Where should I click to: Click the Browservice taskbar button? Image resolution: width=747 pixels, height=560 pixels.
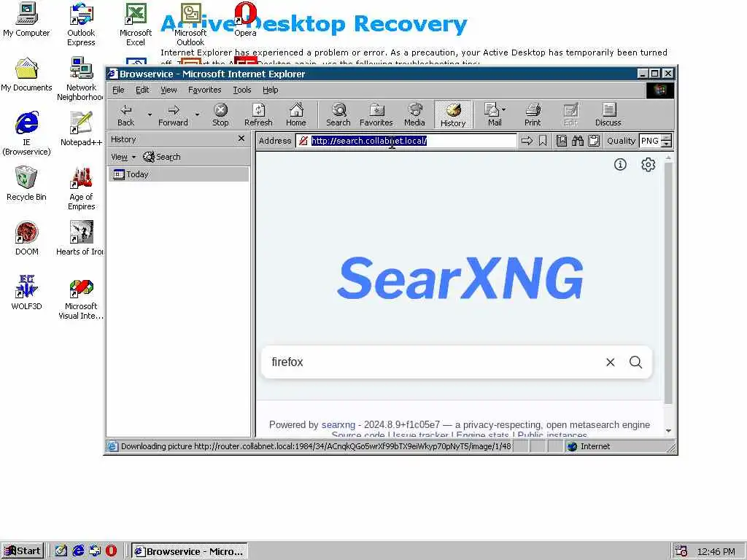pos(190,551)
